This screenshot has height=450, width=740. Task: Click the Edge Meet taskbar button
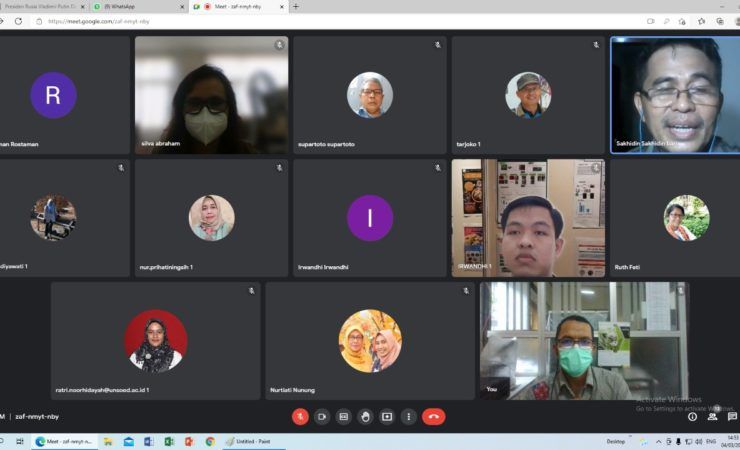(x=64, y=442)
